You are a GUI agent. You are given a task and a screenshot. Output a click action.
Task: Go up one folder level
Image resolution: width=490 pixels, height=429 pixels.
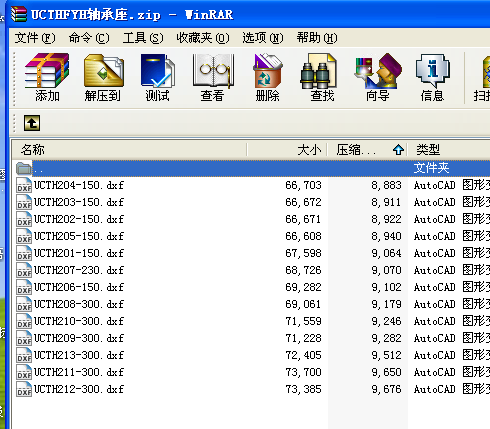pos(32,123)
